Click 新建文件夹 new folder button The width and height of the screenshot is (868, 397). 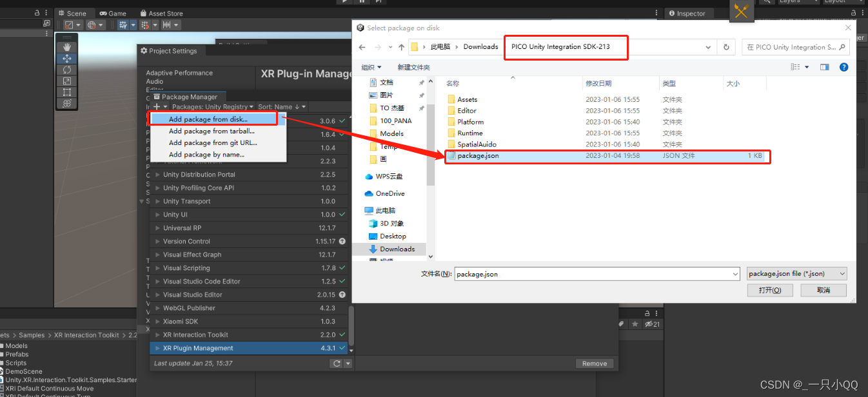tap(413, 67)
